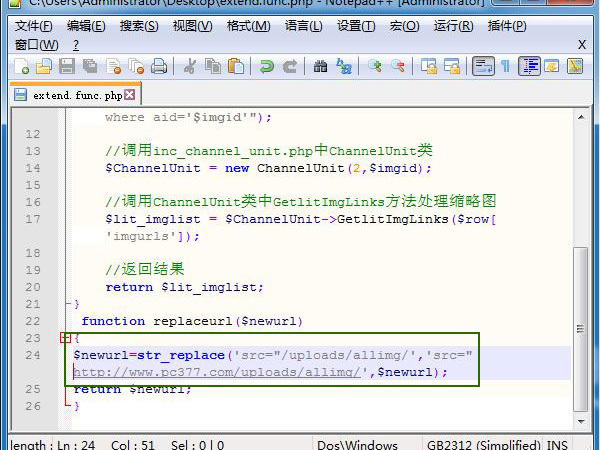Viewport: 600px width, 450px height.
Task: Open the ? help menu
Action: click(76, 45)
